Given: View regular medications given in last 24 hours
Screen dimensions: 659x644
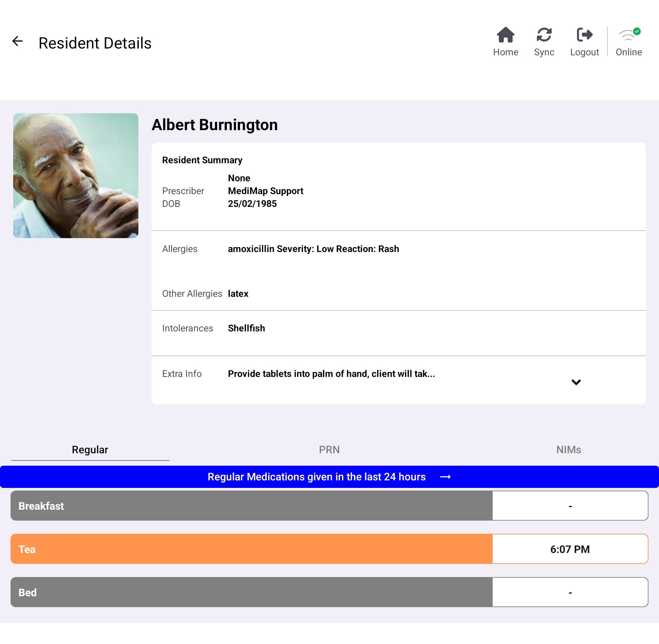Looking at the screenshot, I should click(x=316, y=477).
